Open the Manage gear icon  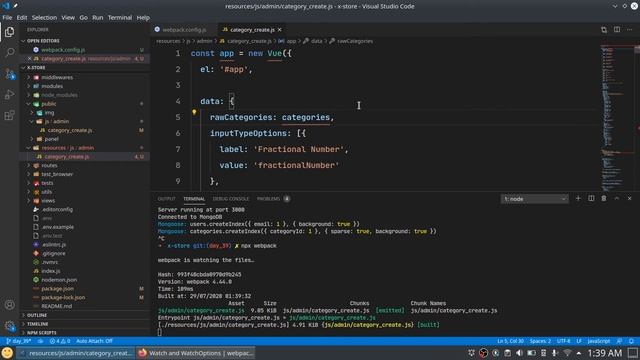pyautogui.click(x=9, y=326)
